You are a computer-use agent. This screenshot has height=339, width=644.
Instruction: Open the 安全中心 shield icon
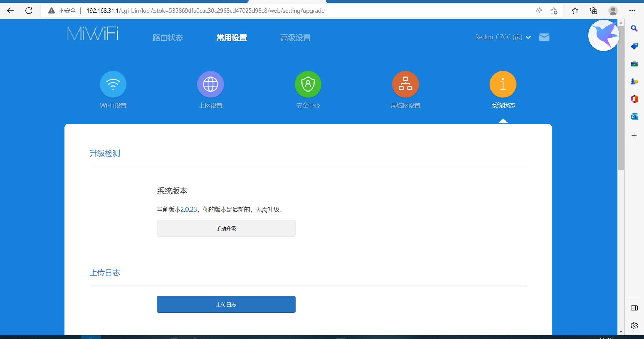click(308, 84)
